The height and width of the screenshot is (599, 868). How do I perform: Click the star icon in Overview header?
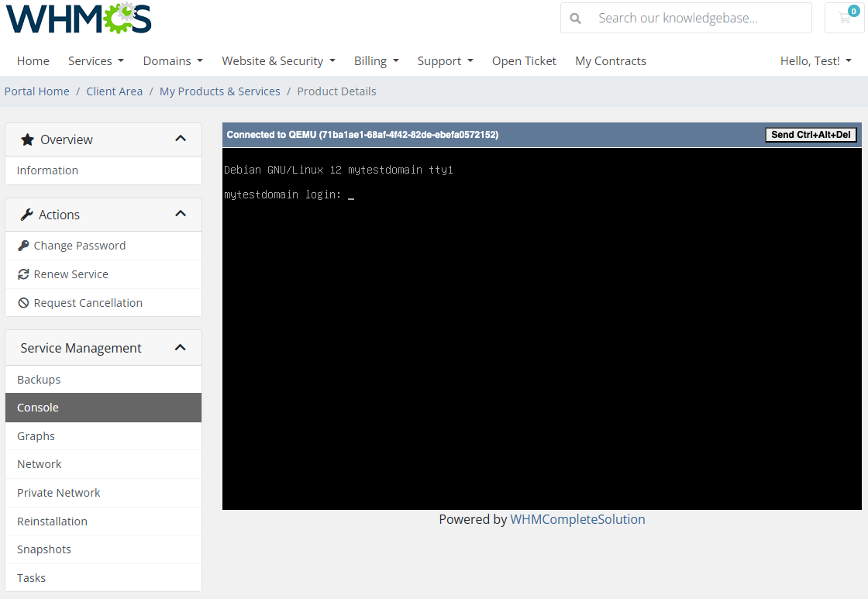point(27,139)
